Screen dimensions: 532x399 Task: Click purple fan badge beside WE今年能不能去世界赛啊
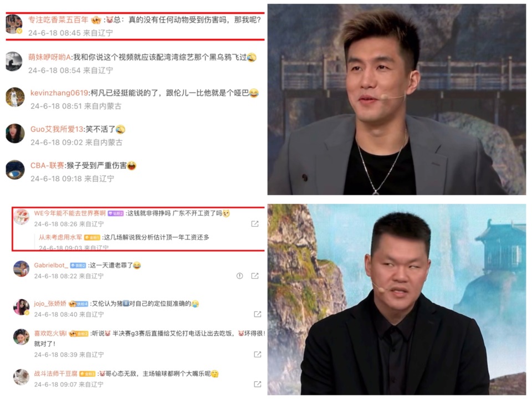tap(116, 213)
